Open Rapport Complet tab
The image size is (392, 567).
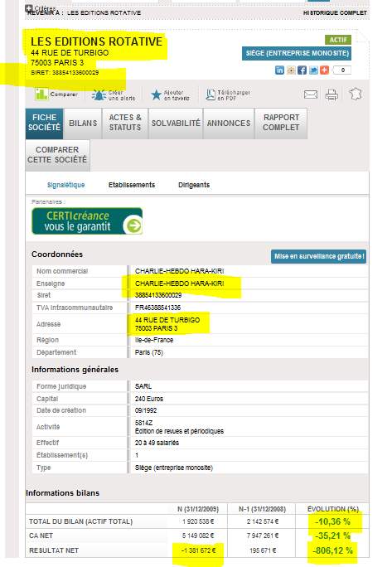[x=281, y=123]
